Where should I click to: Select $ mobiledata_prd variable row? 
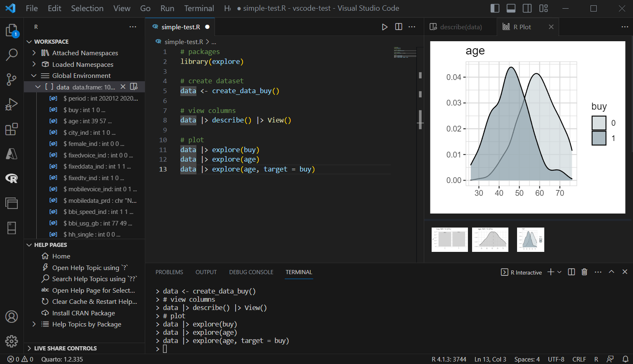tap(84, 200)
